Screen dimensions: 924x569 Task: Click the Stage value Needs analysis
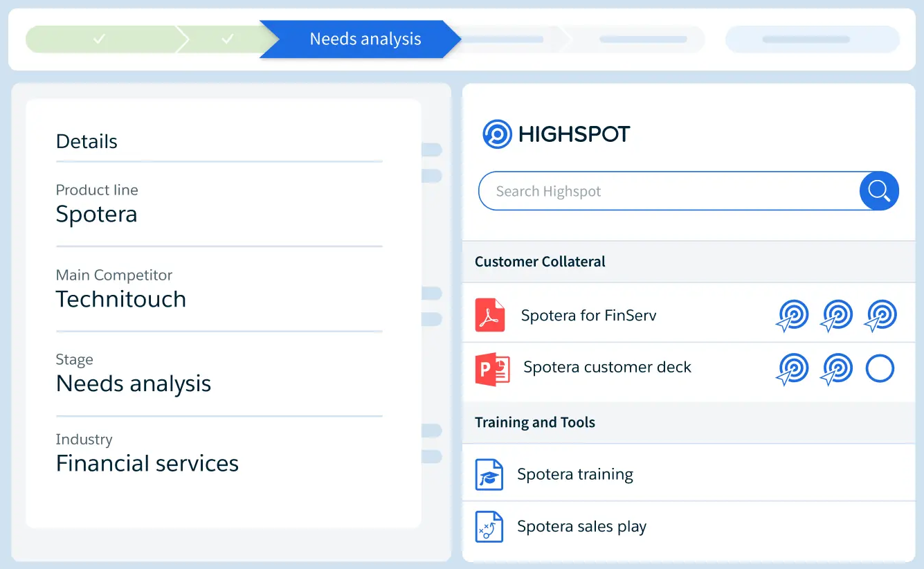coord(134,383)
